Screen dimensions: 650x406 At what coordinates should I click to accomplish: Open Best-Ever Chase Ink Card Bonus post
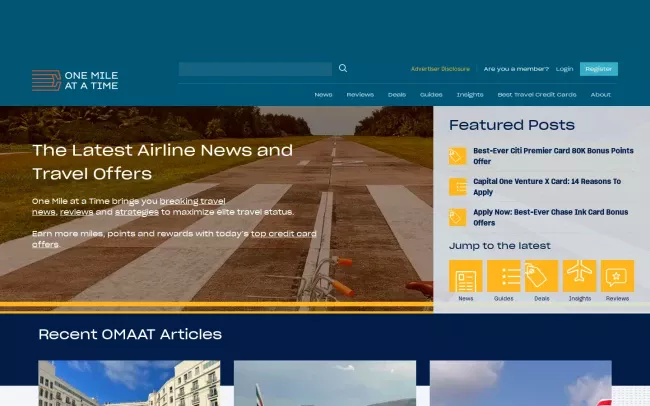551,217
